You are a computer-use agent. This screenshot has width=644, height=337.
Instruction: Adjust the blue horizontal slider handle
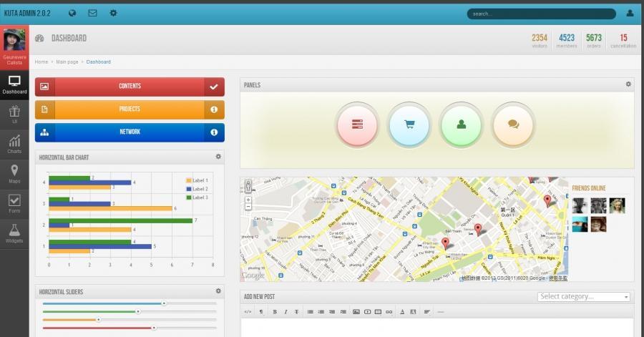click(x=164, y=303)
